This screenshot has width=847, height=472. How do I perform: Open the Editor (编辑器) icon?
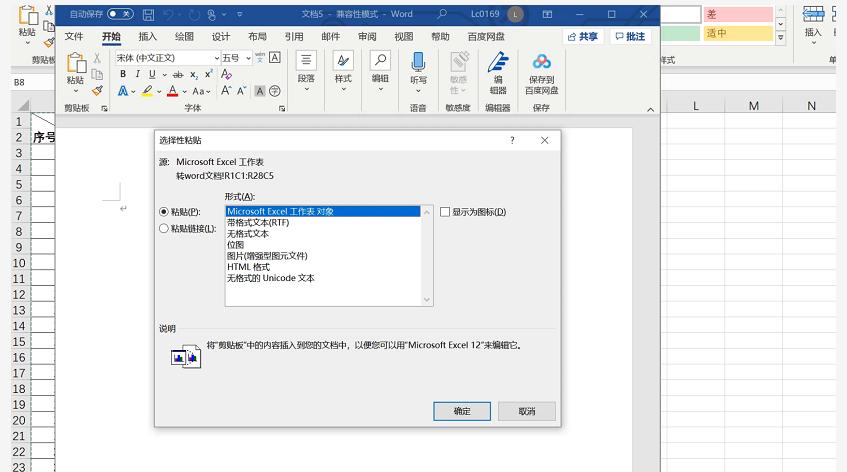[x=498, y=62]
